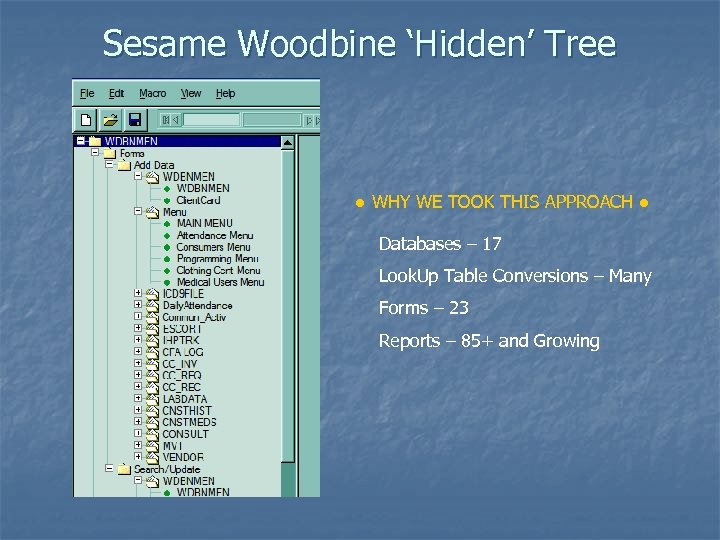Select the Clothing Cart Menu item
This screenshot has height=540, width=720.
[219, 270]
